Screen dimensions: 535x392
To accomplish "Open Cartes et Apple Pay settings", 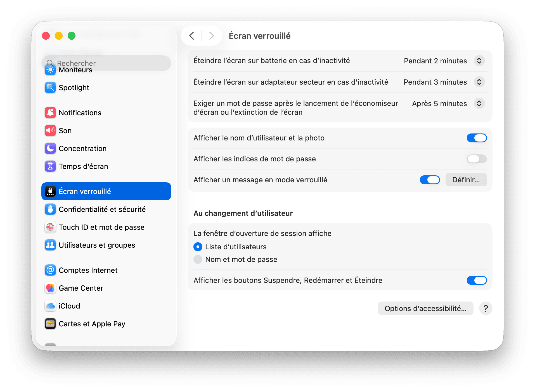I will (92, 324).
